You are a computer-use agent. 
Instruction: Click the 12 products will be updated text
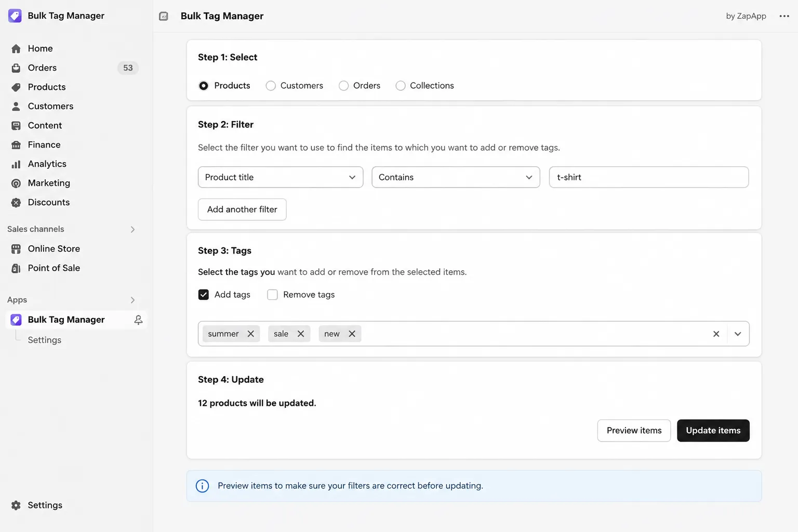coord(257,403)
